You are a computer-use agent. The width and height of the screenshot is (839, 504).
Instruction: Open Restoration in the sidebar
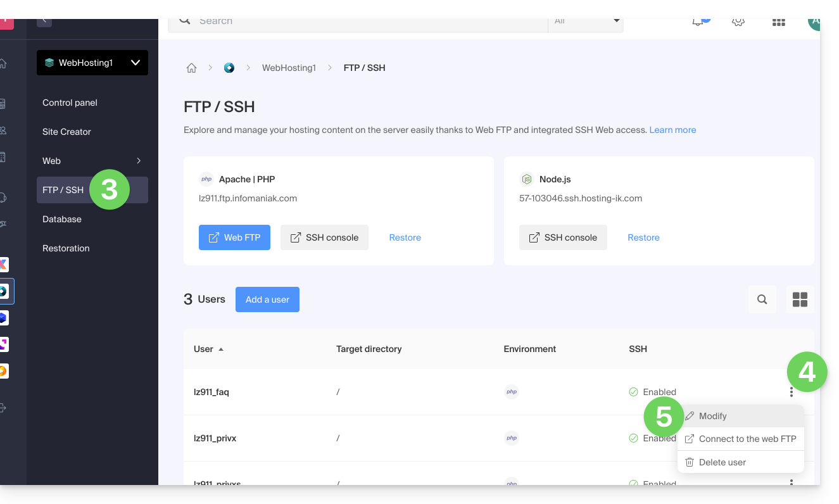tap(66, 248)
